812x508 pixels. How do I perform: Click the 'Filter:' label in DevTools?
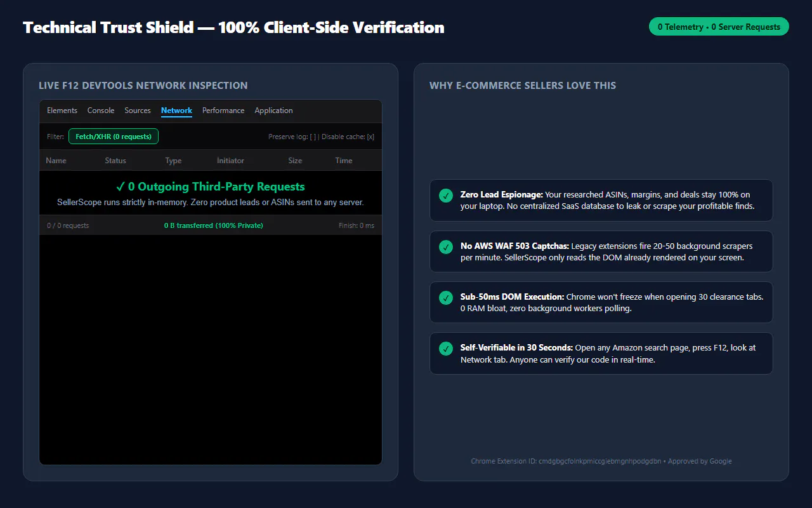click(x=56, y=137)
